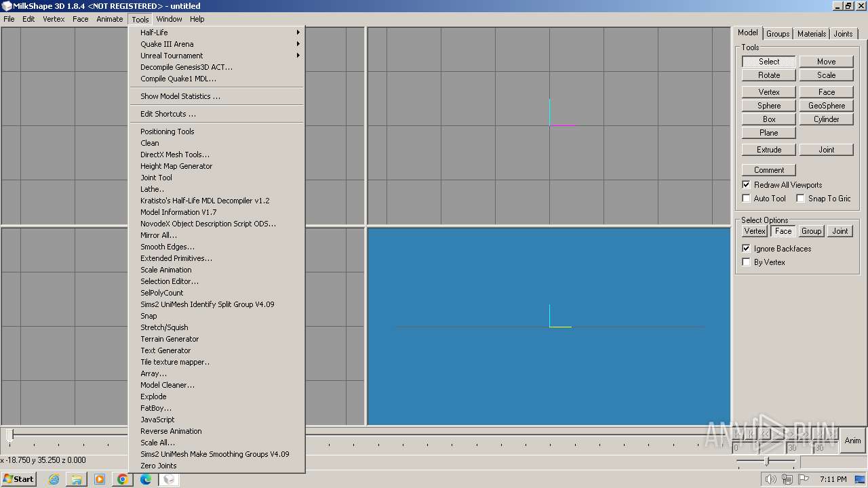Screen dimensions: 868x488
Task: Choose the Sphere primitive tool
Action: (x=769, y=106)
